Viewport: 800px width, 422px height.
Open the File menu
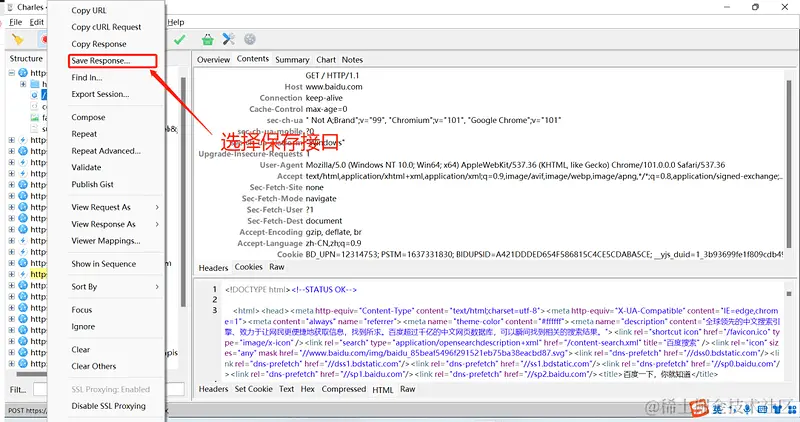(16, 22)
